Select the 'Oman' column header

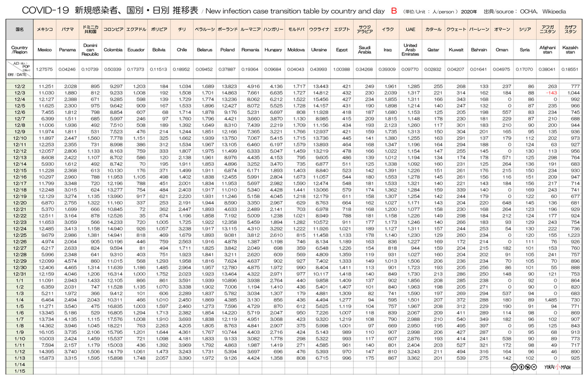pos(502,50)
